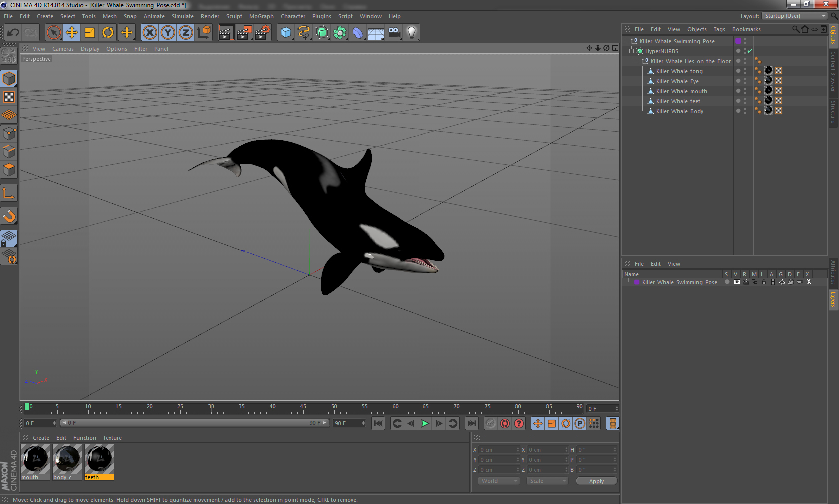Activate the Scale tool

[90, 33]
